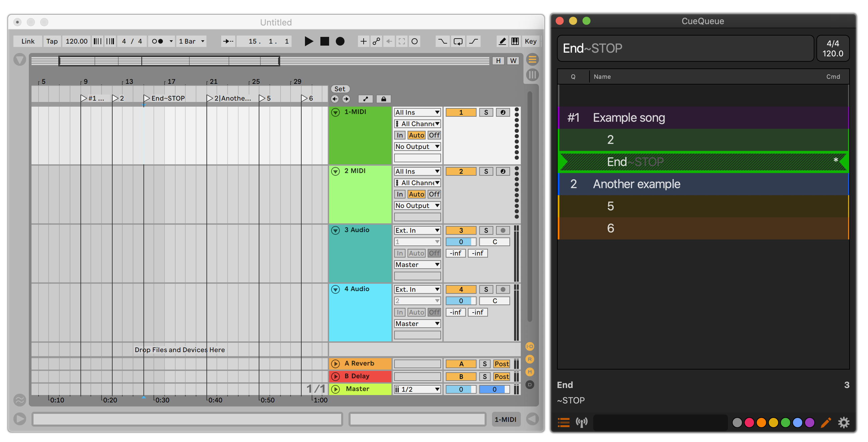The width and height of the screenshot is (868, 442).
Task: Click the Set locator button
Action: coord(339,89)
